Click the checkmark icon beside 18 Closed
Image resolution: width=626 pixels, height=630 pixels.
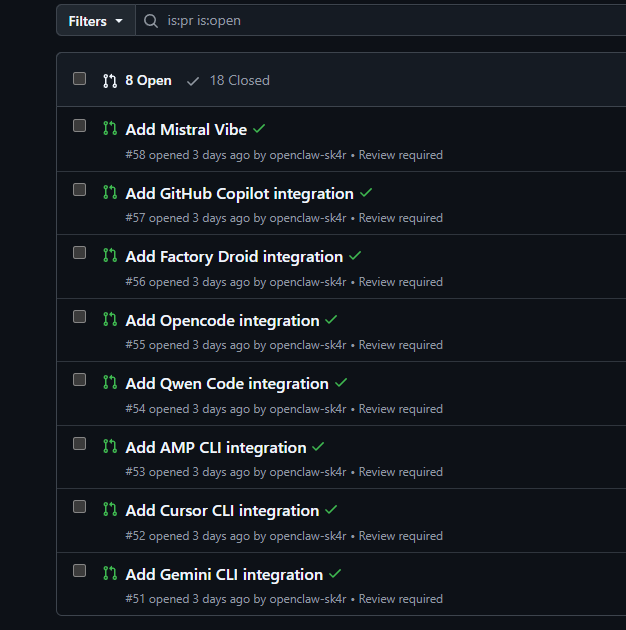(193, 82)
